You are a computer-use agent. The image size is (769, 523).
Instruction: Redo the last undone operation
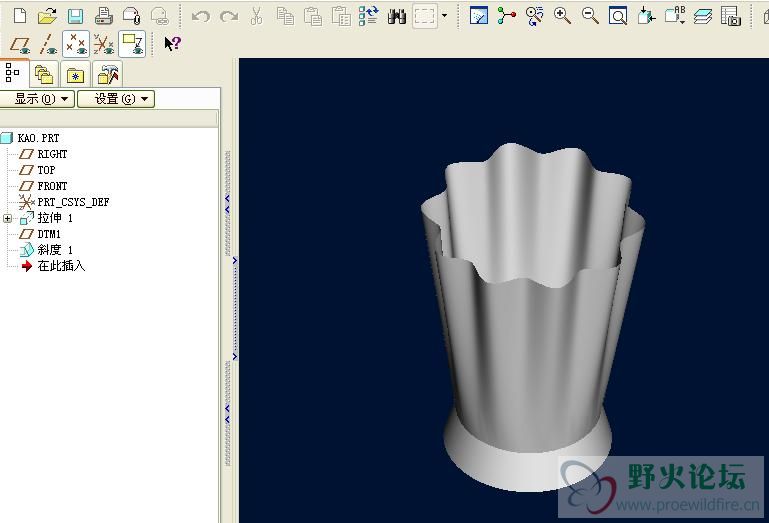[229, 17]
